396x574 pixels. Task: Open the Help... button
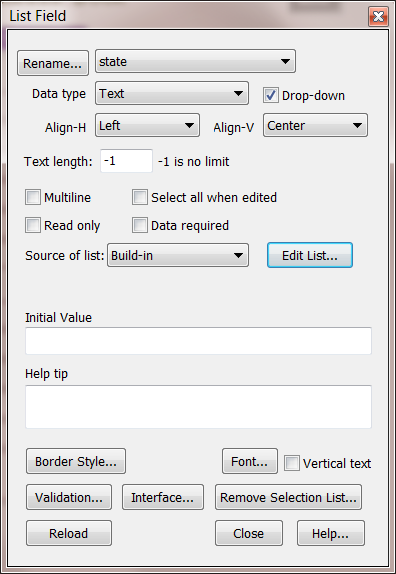coord(331,533)
